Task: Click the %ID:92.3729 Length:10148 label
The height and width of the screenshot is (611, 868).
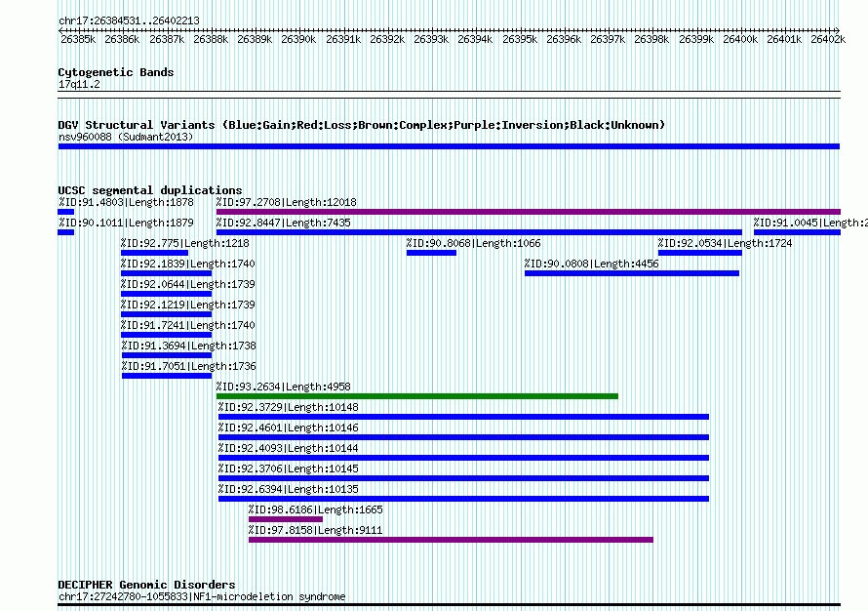Action: pyautogui.click(x=289, y=407)
